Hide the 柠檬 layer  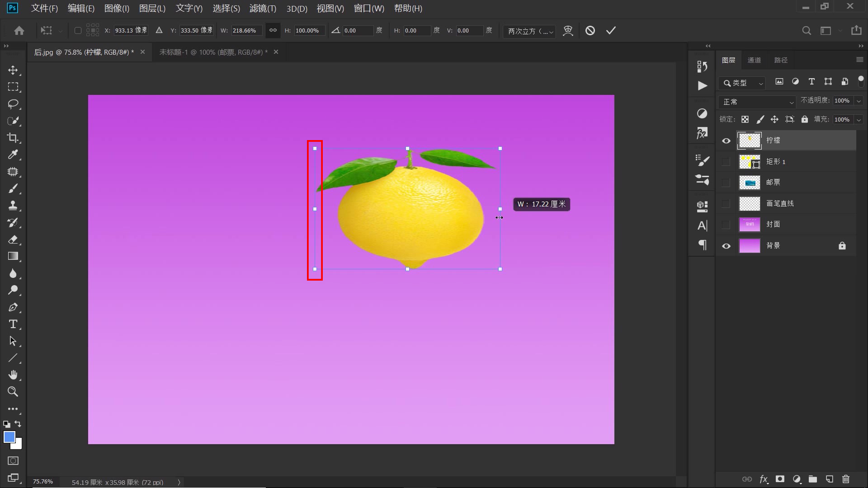pos(726,141)
